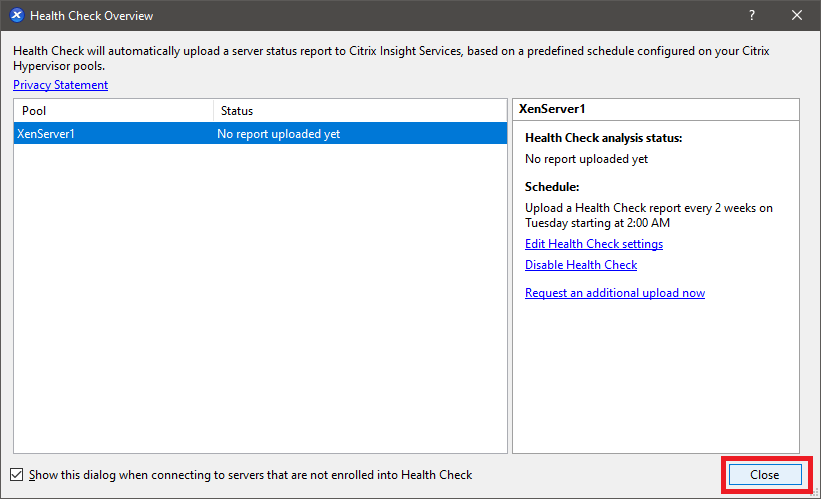The image size is (821, 499).
Task: Click the Health Check Overview title text
Action: 92,16
